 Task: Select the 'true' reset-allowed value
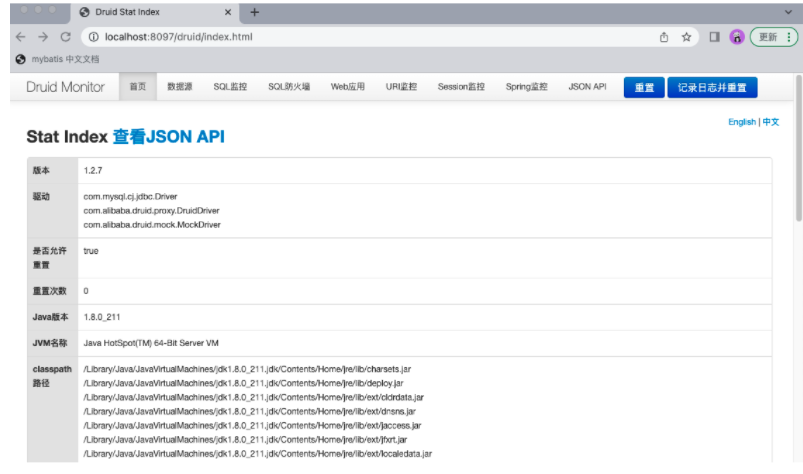pos(91,251)
